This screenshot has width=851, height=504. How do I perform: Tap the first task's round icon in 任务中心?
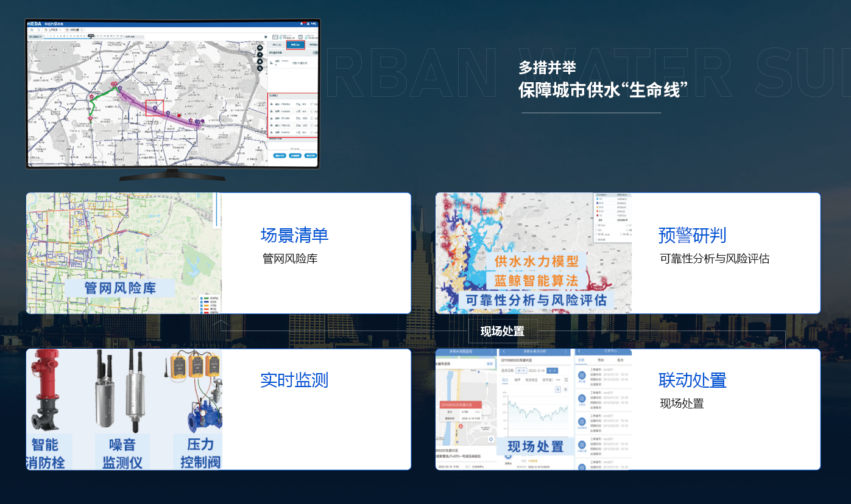coord(582,374)
